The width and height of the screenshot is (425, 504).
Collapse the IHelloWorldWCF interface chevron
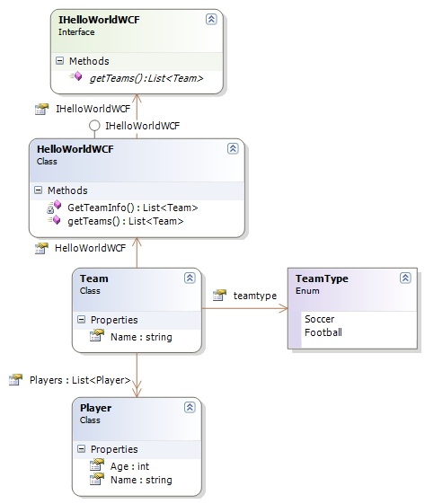(x=211, y=19)
